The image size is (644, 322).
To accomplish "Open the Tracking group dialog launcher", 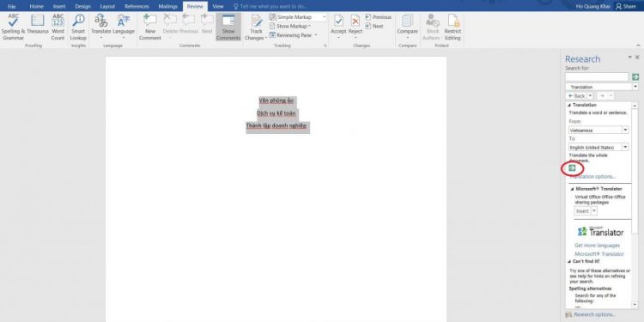I will click(x=325, y=46).
